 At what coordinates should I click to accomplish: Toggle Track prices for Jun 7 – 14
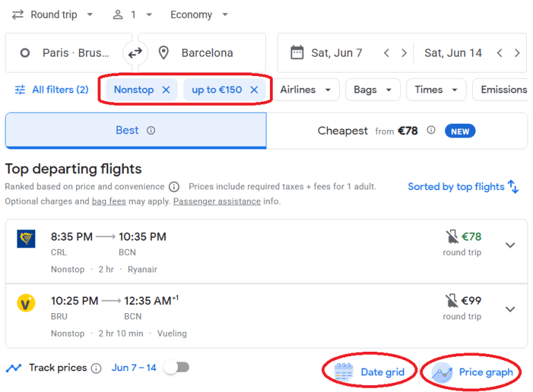point(177,368)
